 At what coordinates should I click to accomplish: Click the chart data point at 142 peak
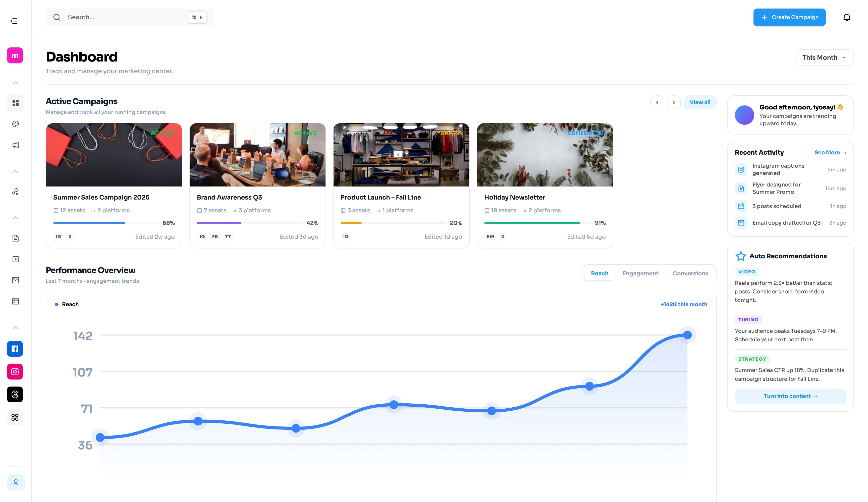(x=687, y=335)
